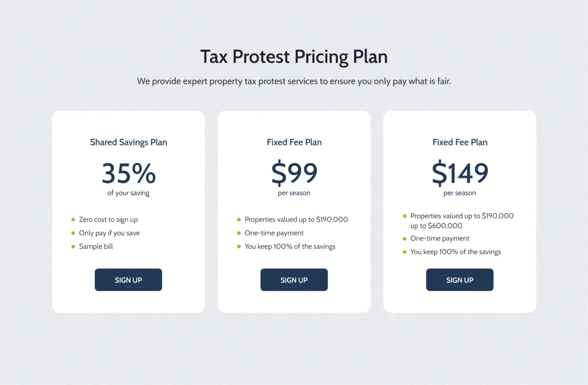Click SIGN UP under the Shared Savings Plan
Screen dimensions: 588x385
click(128, 280)
